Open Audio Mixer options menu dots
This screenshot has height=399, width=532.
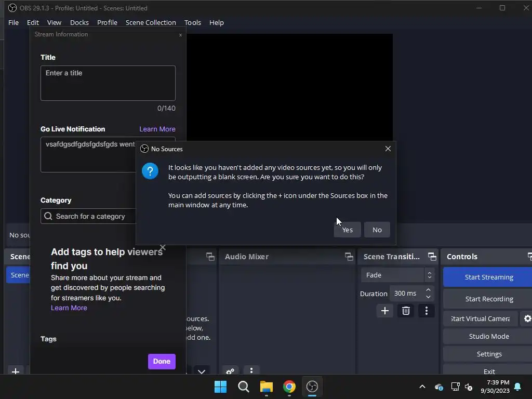click(x=251, y=370)
